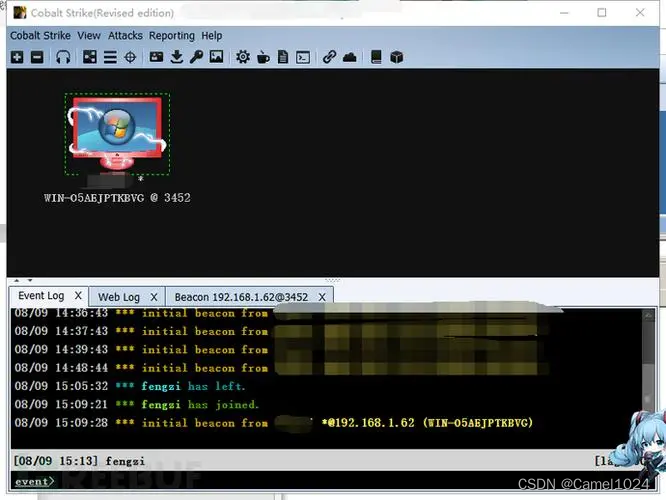This screenshot has height=500, width=666.
Task: Click the event log vertical scrollbar
Action: 648,378
